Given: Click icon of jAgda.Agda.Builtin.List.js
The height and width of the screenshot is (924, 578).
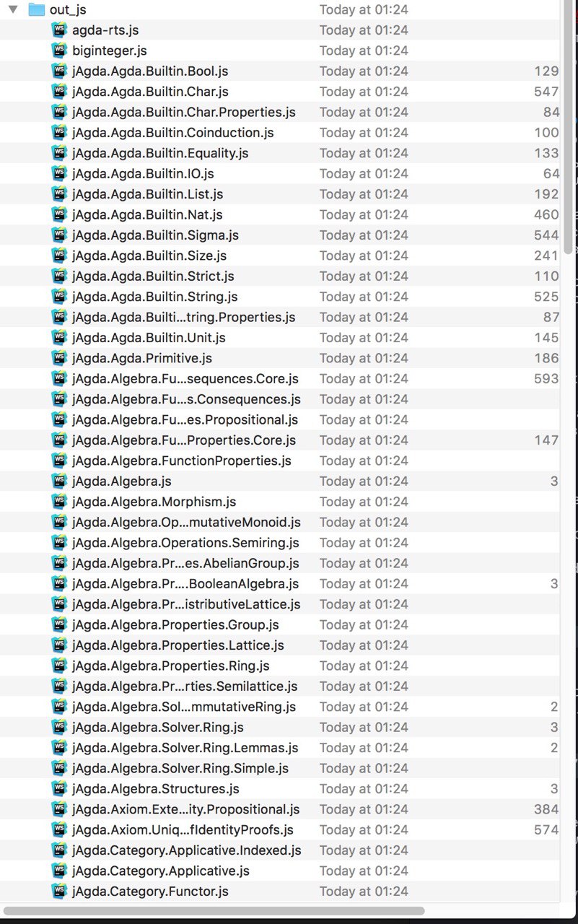Looking at the screenshot, I should coord(59,194).
